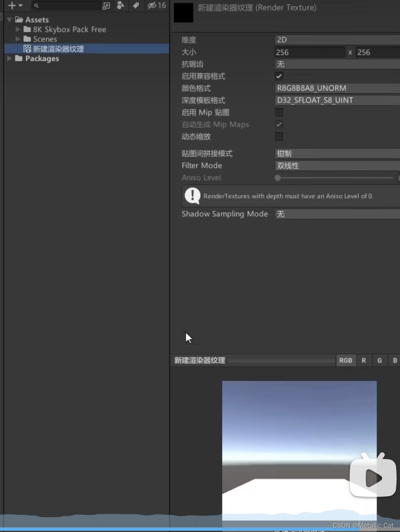400x532 pixels.
Task: Open the 抗锯齿 anti-aliasing dropdown
Action: pos(337,64)
